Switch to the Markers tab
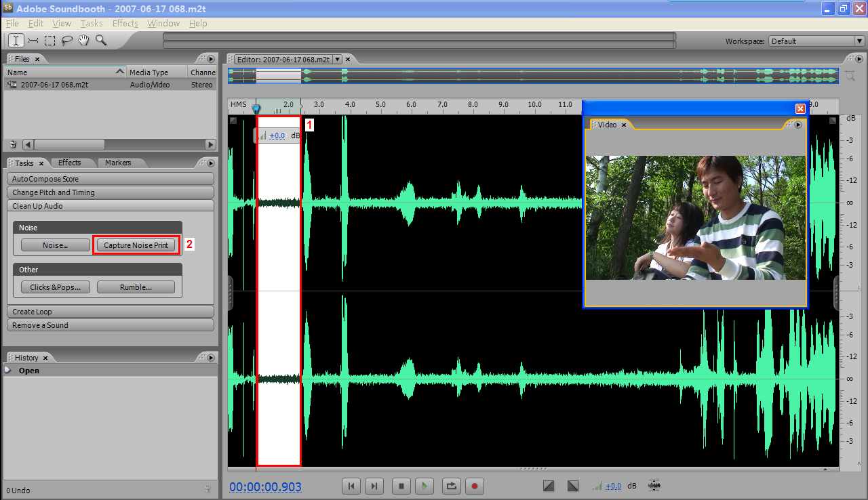868x500 pixels. tap(118, 163)
